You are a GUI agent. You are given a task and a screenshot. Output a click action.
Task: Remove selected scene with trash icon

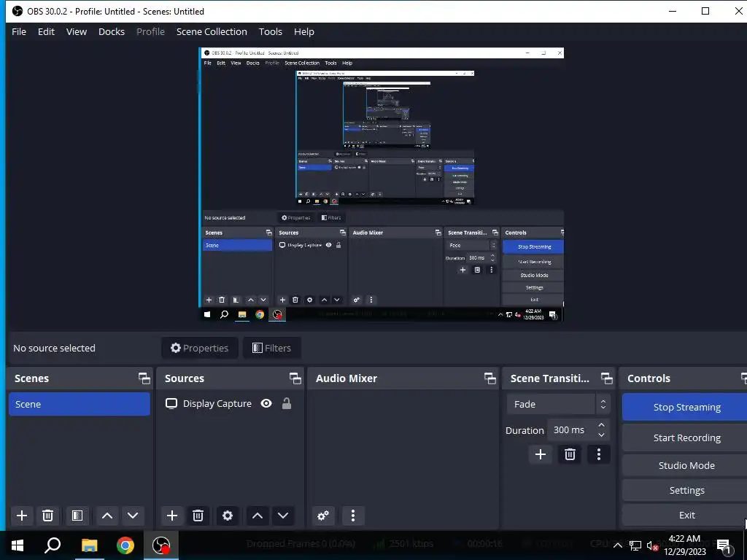[47, 516]
